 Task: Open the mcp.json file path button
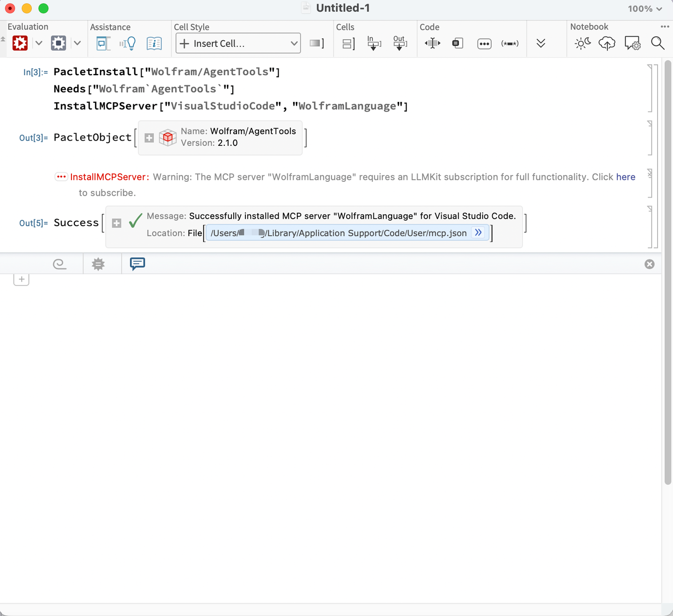347,233
